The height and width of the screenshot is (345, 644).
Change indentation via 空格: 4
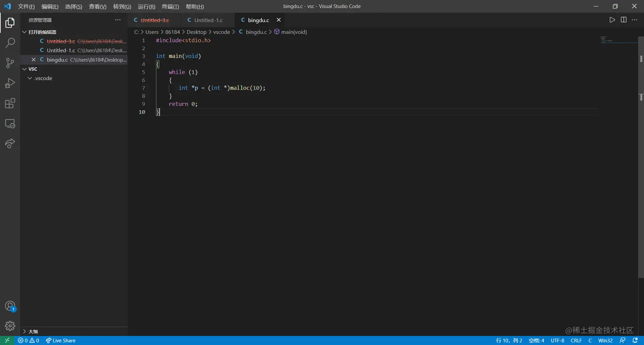pos(536,340)
